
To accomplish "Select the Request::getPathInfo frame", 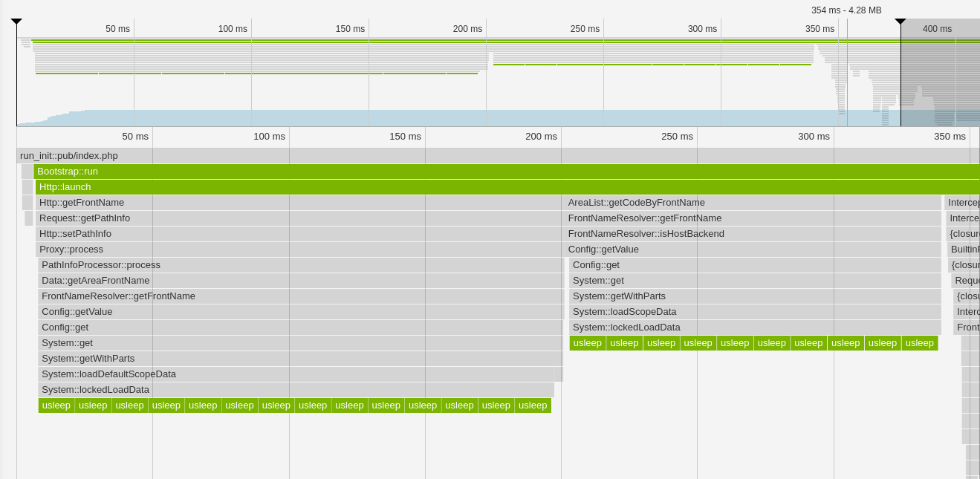I will 299,218.
